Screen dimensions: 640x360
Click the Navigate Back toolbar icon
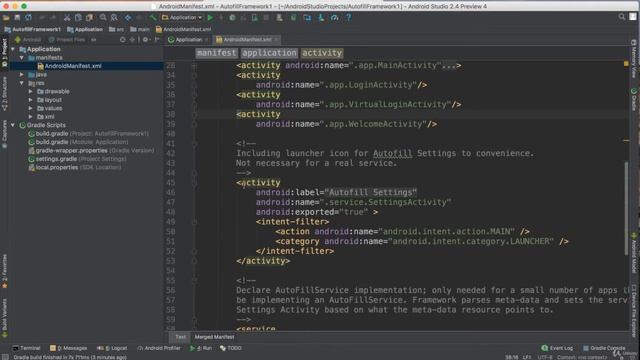[x=128, y=18]
